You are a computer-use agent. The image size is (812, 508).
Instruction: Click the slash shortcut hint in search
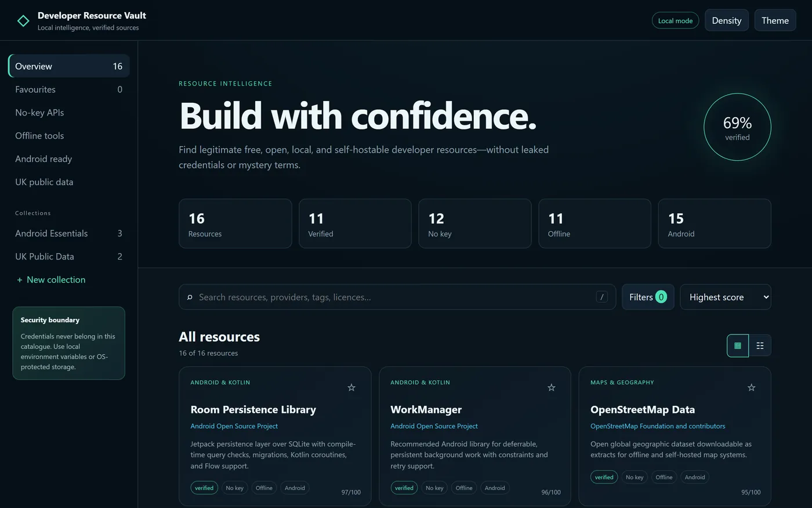[x=602, y=297]
